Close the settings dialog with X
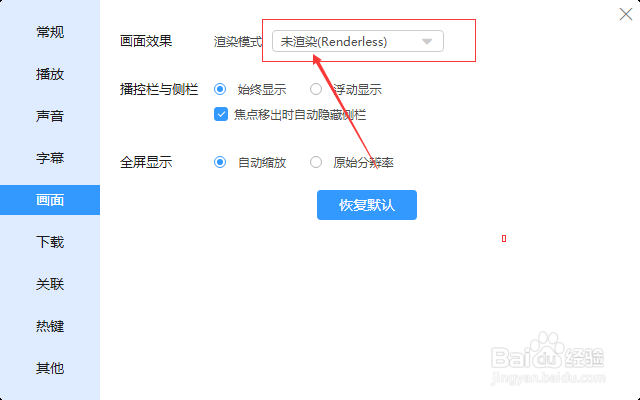This screenshot has width=640, height=400. 626,14
